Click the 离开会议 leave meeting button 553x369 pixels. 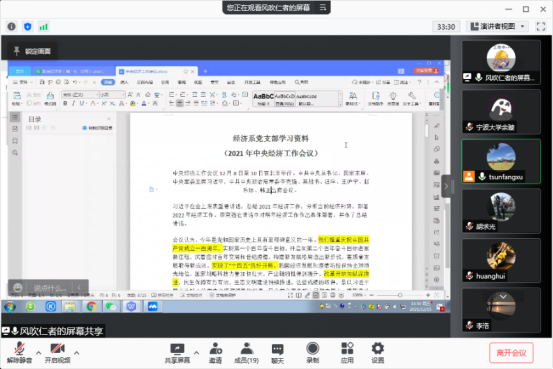pyautogui.click(x=511, y=353)
